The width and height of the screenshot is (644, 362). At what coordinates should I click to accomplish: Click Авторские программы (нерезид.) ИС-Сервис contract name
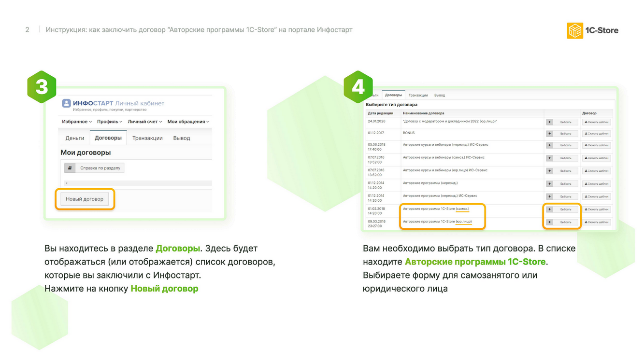tap(440, 195)
